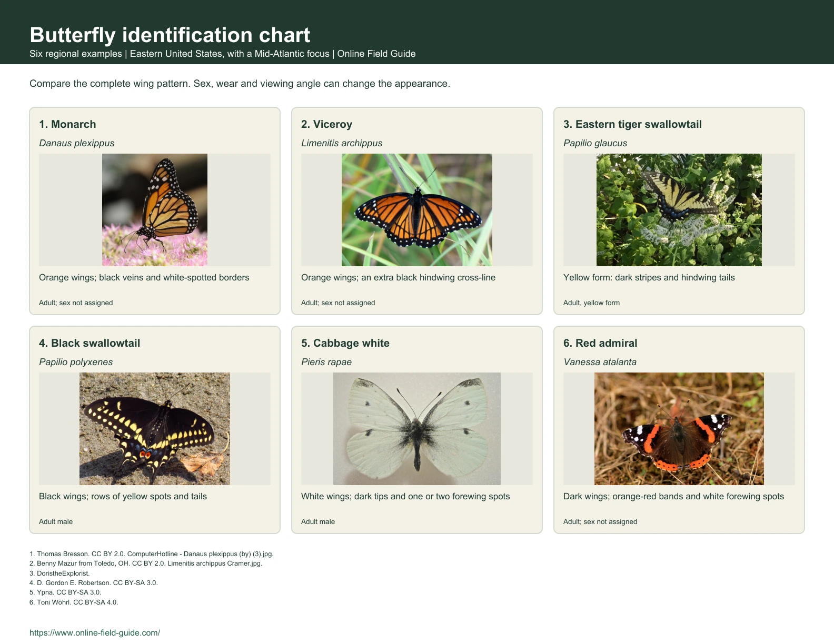
Task: Click the Monarch butterfly photo
Action: [x=155, y=210]
